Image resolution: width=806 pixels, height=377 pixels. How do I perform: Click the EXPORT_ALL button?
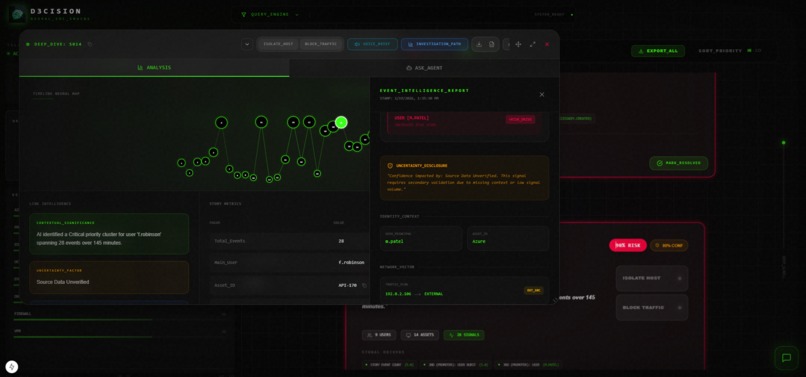click(658, 51)
